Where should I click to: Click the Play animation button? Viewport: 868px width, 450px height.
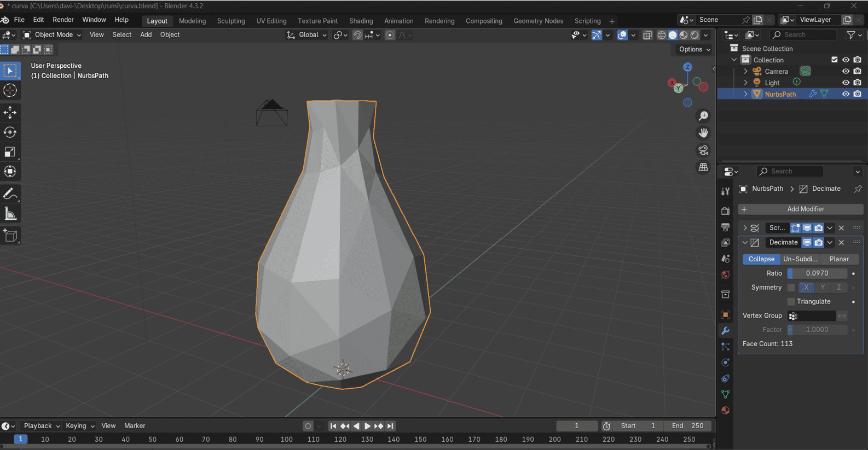[x=367, y=426]
